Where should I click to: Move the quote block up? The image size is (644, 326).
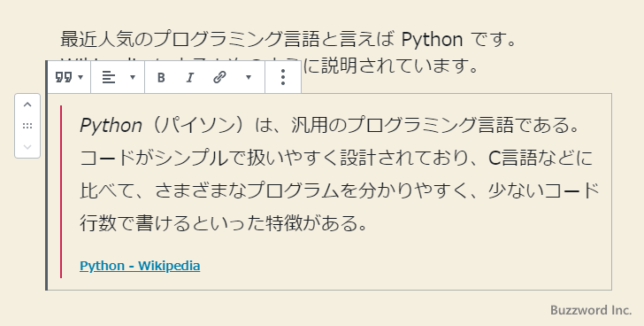(27, 105)
